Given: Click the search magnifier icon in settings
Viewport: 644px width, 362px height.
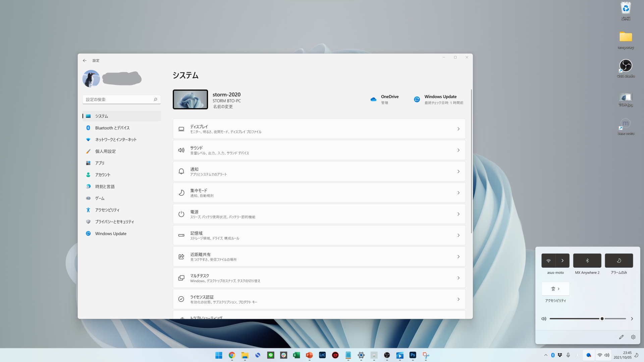Looking at the screenshot, I should 155,100.
